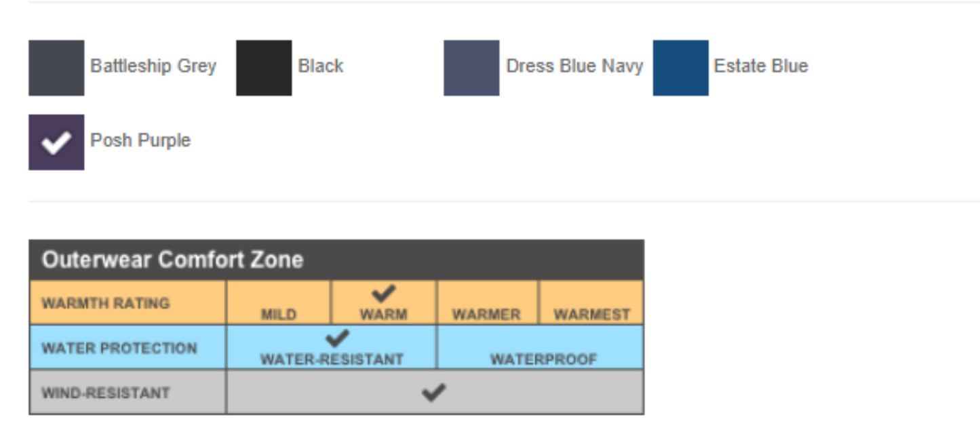Image resolution: width=980 pixels, height=432 pixels.
Task: Pick the Dress Blue Navy swatch
Action: [x=471, y=68]
